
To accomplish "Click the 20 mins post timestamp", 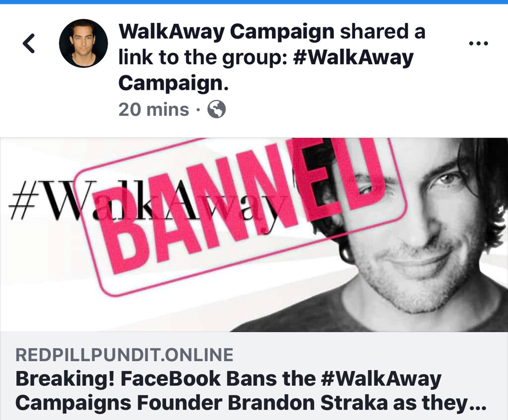I will pyautogui.click(x=154, y=109).
